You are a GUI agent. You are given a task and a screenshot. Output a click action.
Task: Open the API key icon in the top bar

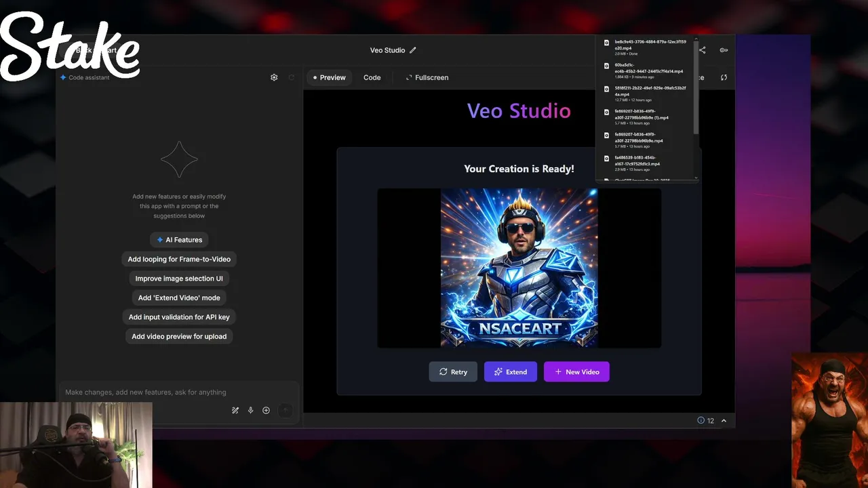click(x=724, y=50)
